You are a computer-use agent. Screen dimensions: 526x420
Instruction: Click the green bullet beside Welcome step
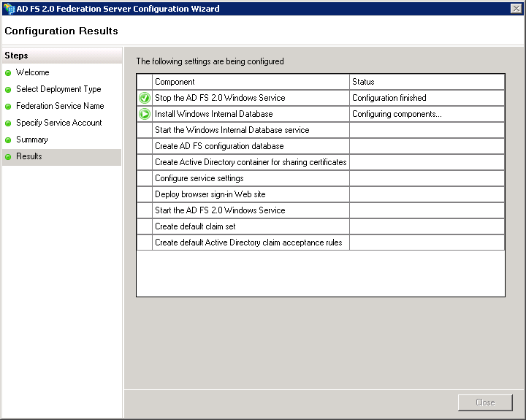coord(8,73)
